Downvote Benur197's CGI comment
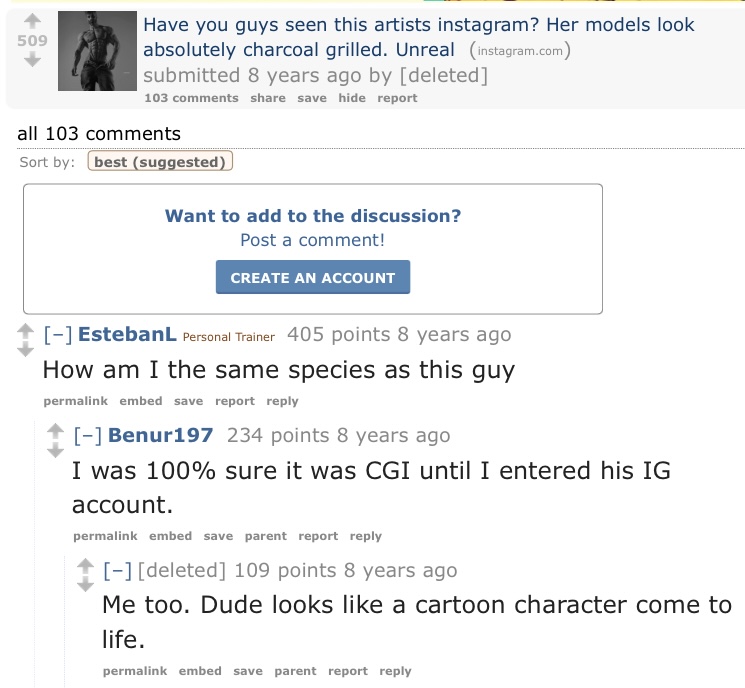745x688 pixels. click(x=56, y=448)
